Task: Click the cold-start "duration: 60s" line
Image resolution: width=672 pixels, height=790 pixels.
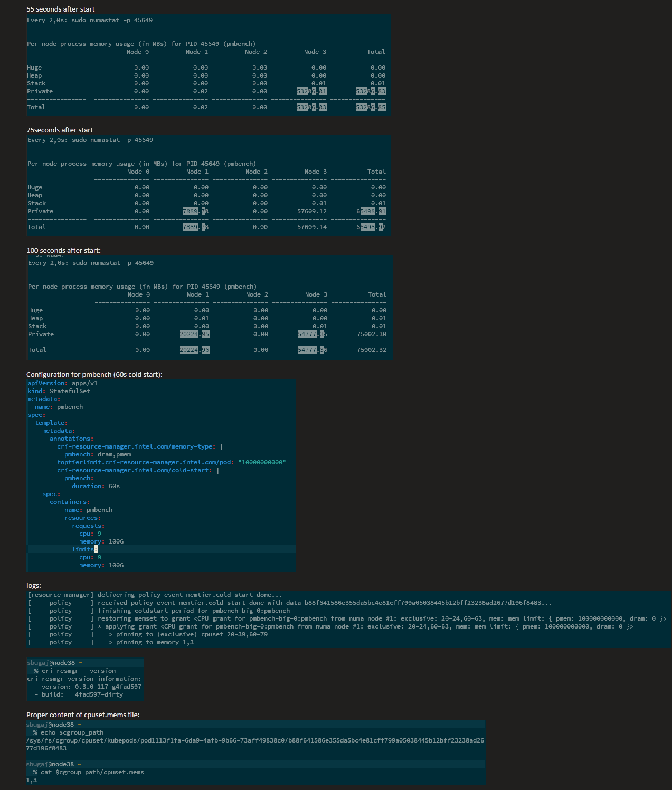Action: (x=95, y=486)
